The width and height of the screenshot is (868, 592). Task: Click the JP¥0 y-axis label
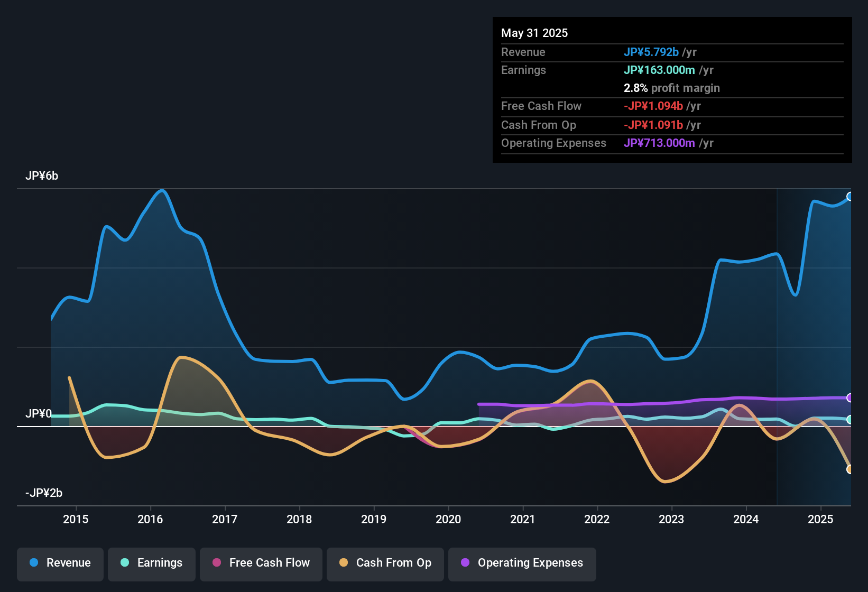click(x=39, y=414)
